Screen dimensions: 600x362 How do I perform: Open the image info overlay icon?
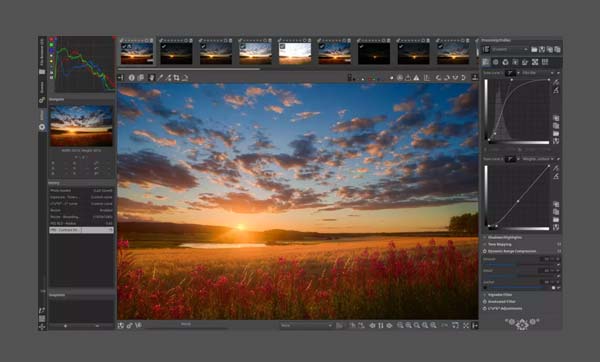point(131,78)
